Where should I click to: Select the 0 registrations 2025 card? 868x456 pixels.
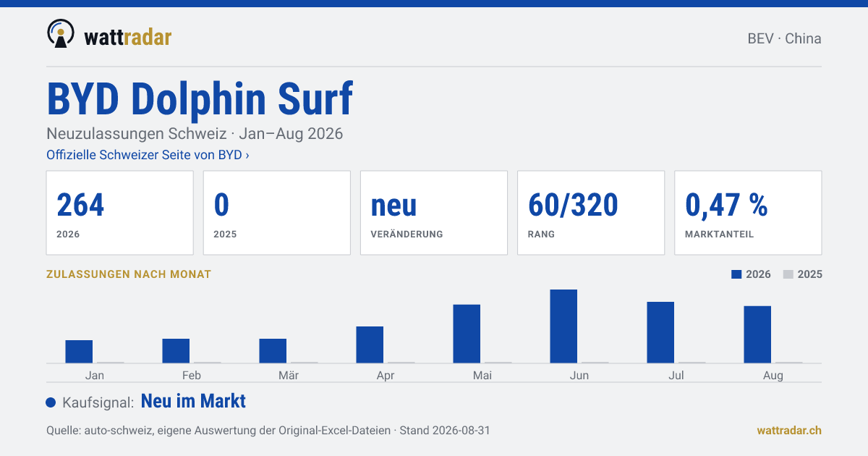tap(276, 213)
